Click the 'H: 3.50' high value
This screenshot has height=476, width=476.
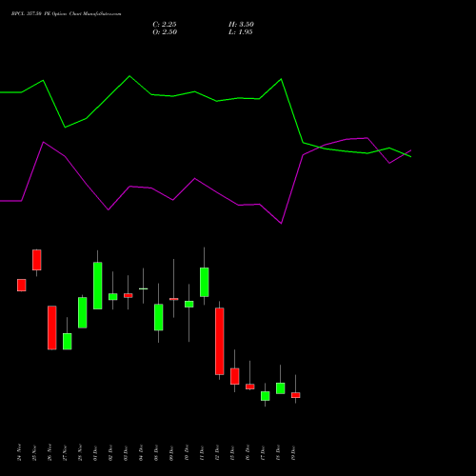pyautogui.click(x=241, y=25)
